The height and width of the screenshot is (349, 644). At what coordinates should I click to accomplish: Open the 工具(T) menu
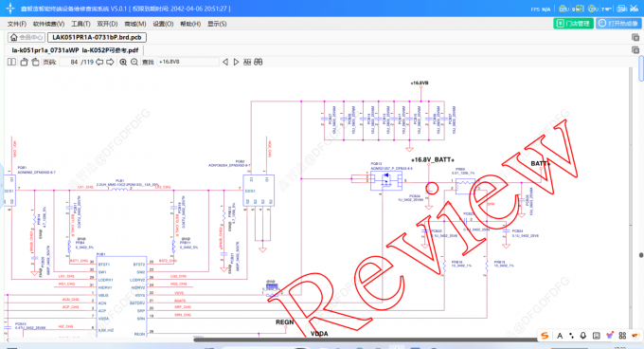[80, 24]
